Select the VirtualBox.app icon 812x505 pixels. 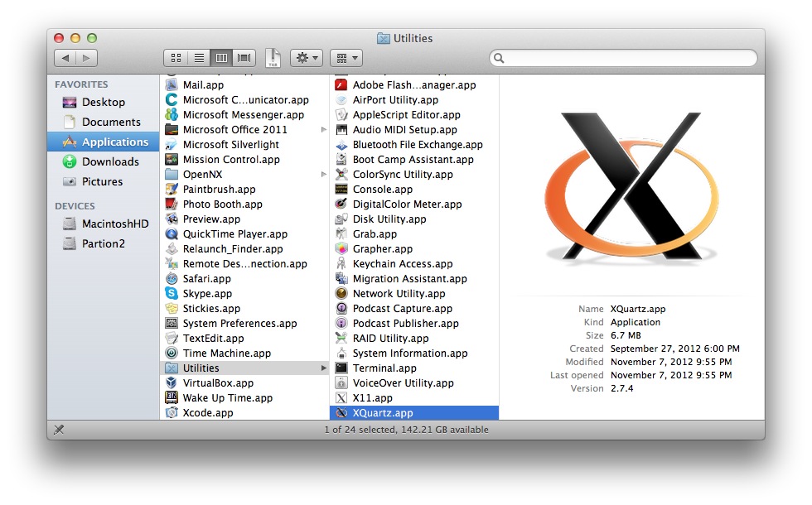(x=172, y=383)
